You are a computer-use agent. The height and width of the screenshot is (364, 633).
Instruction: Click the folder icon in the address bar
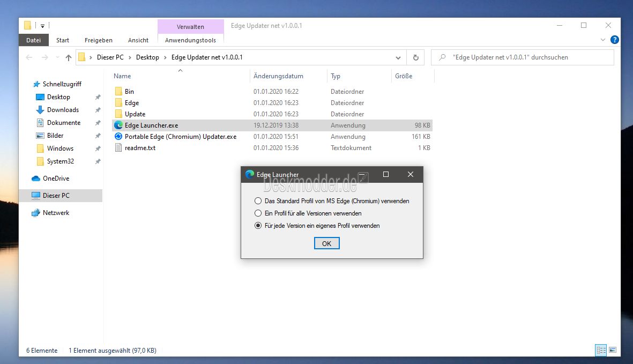pyautogui.click(x=81, y=57)
